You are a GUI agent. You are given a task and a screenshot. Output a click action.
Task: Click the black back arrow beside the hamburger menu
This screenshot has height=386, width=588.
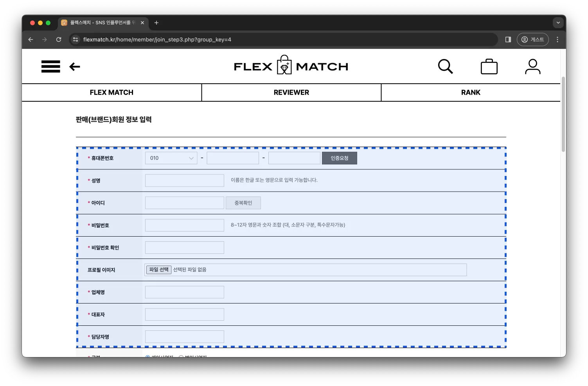pos(75,67)
